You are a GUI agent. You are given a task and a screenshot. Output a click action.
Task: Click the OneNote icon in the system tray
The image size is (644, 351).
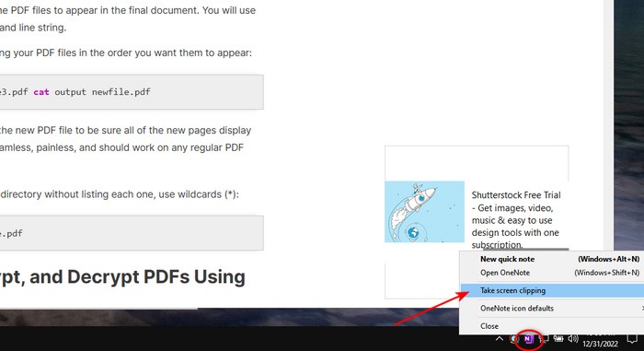pos(528,339)
